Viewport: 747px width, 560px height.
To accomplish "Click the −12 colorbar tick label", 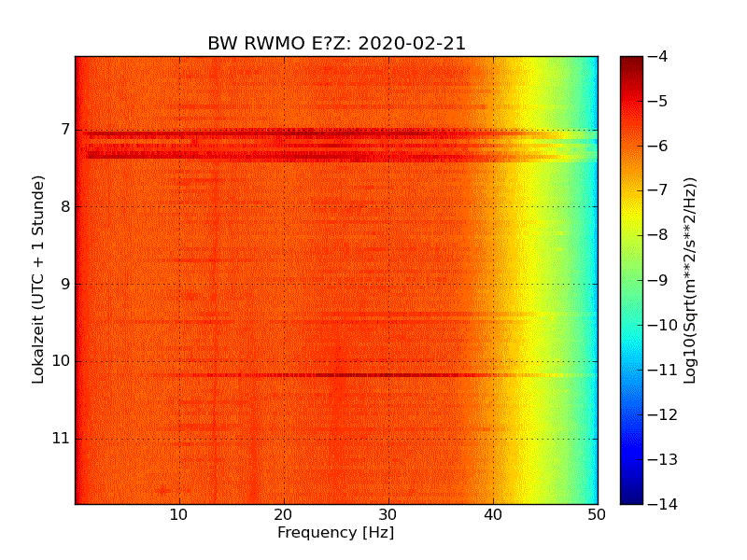I will click(x=663, y=414).
